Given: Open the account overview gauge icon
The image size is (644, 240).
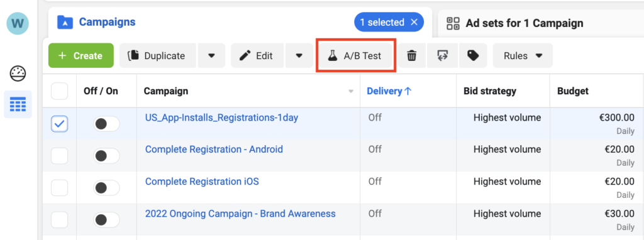Looking at the screenshot, I should tap(18, 74).
